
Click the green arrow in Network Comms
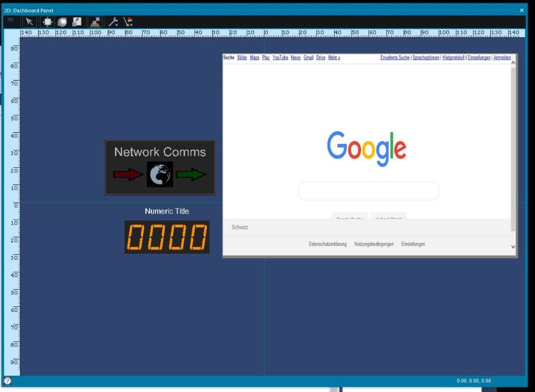point(191,174)
